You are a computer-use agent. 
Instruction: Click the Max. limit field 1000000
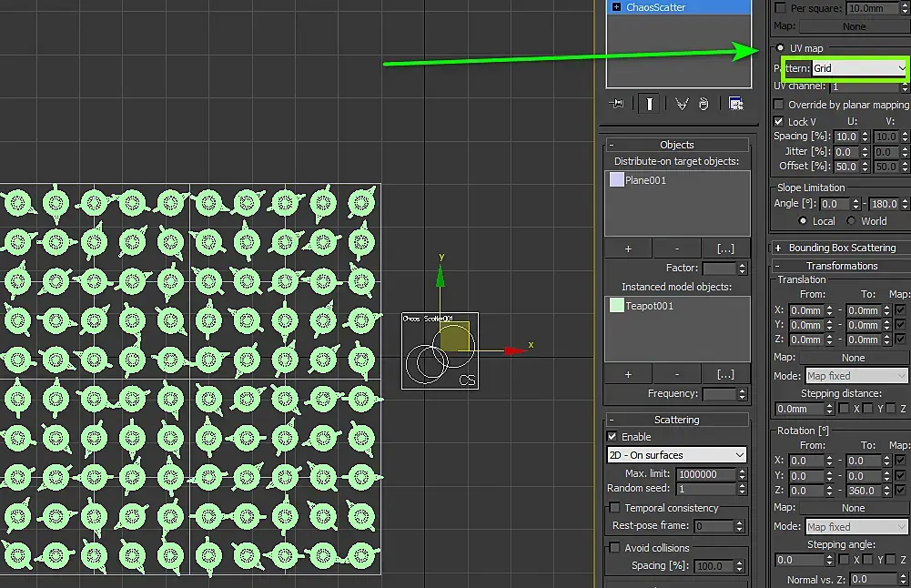point(707,474)
